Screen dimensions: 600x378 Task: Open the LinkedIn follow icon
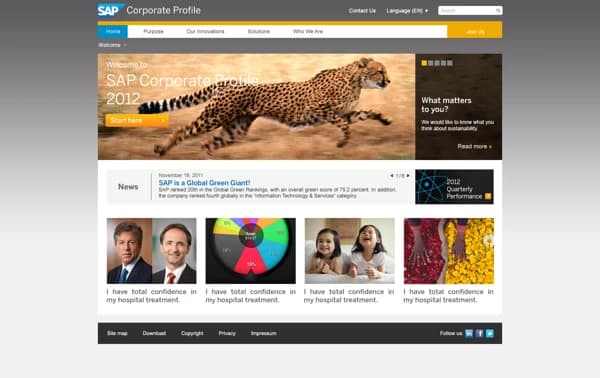(469, 333)
